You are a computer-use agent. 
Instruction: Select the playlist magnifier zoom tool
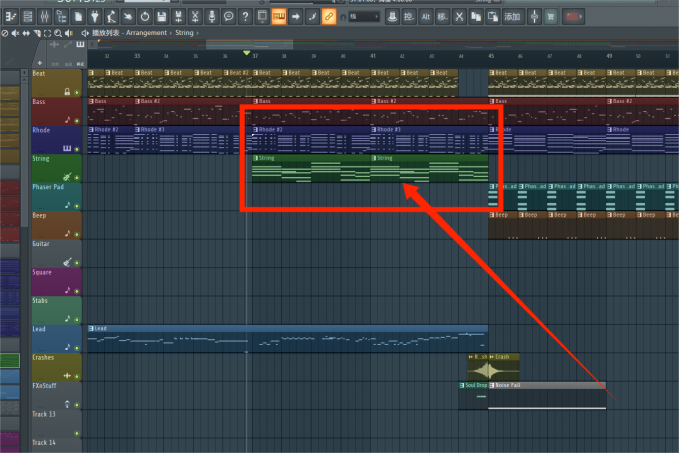(58, 33)
